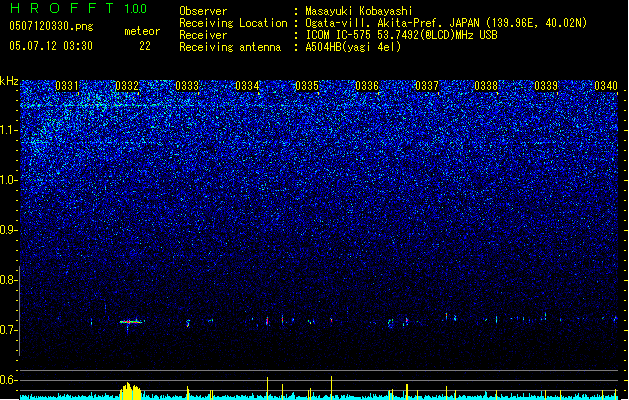Click the Receiving Location label
Image resolution: width=629 pixels, height=400 pixels.
[x=233, y=23]
